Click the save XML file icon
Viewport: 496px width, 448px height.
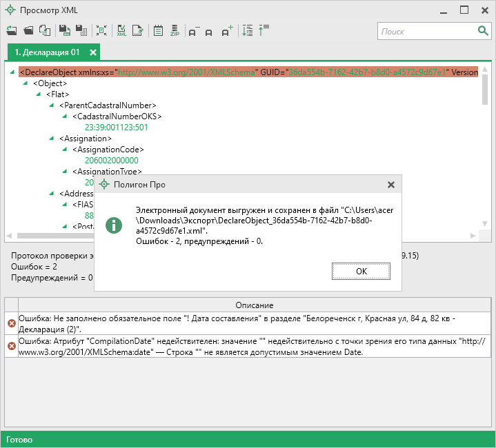click(x=65, y=30)
